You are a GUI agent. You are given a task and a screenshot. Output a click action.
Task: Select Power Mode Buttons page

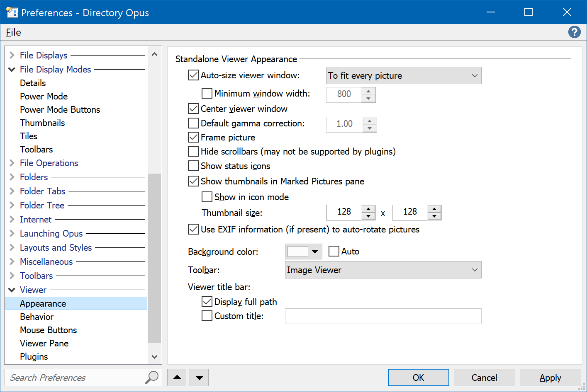click(60, 109)
